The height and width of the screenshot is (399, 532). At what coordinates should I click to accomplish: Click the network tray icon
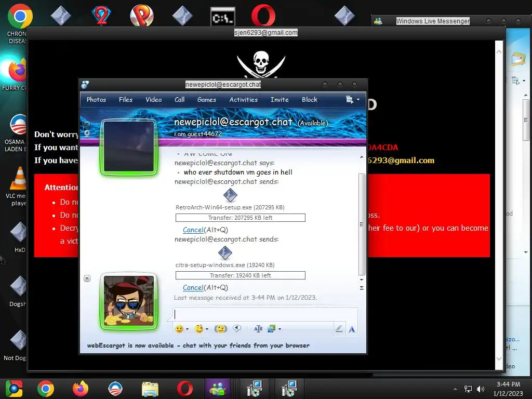coord(468,389)
